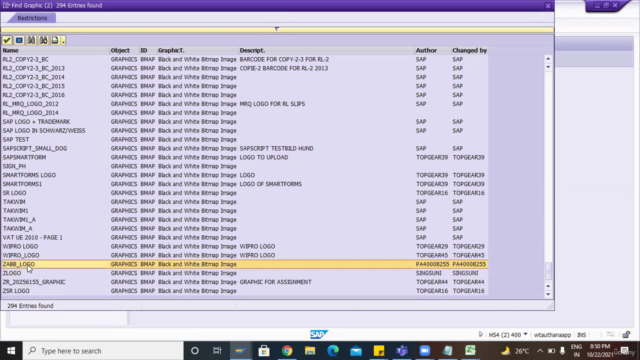The width and height of the screenshot is (640, 360).
Task: Click the SAPSCRIPT TESTBILD HUND description
Action: click(x=276, y=149)
